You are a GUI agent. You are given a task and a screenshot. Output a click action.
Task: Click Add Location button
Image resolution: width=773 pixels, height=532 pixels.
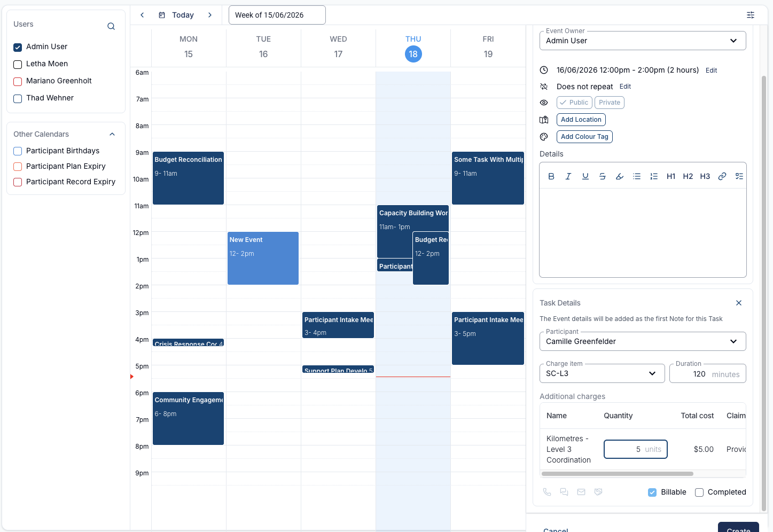(x=581, y=120)
